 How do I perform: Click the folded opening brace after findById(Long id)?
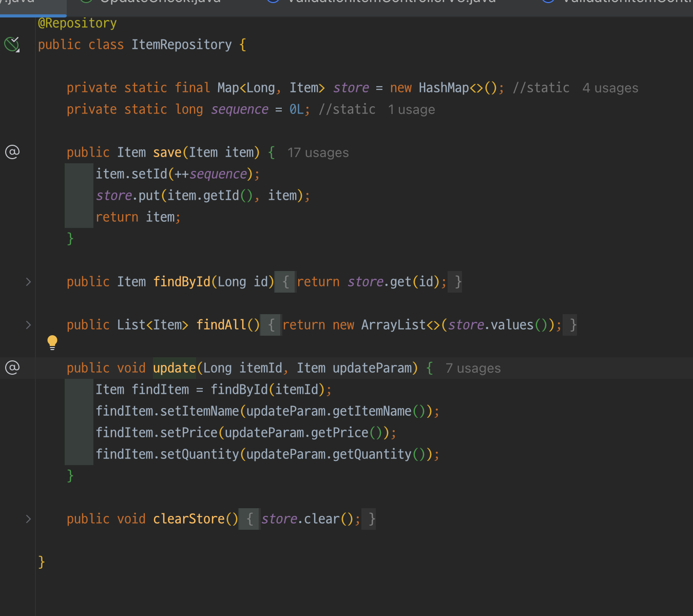[x=285, y=282]
